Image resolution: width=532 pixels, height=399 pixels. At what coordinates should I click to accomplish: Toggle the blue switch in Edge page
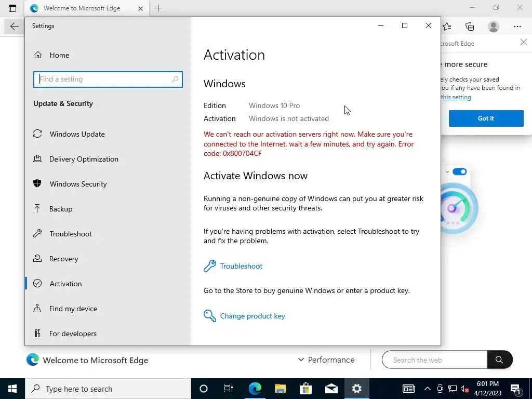pos(459,171)
